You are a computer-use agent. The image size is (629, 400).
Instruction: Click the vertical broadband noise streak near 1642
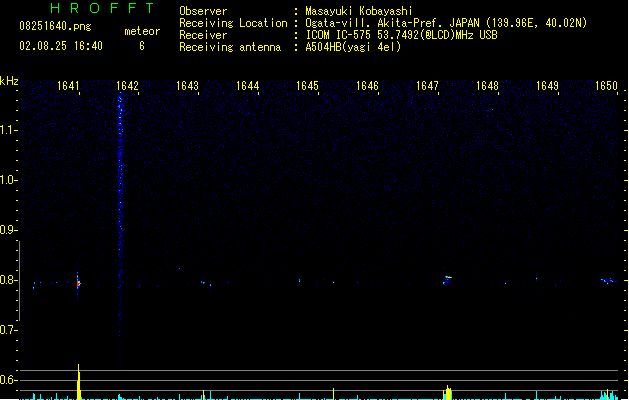coord(120,217)
